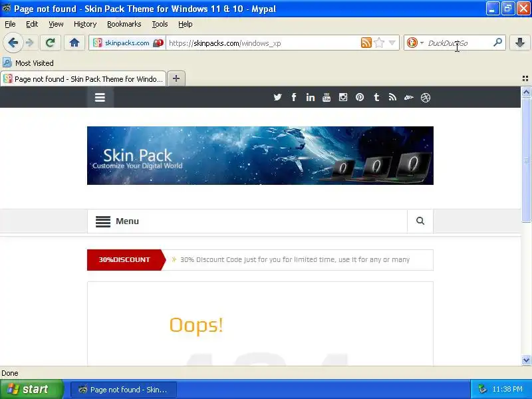
Task: Click the website search magnifier icon
Action: 420,221
